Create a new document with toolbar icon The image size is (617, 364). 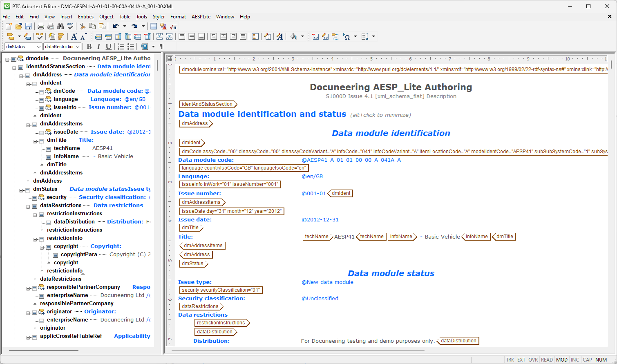tap(9, 26)
